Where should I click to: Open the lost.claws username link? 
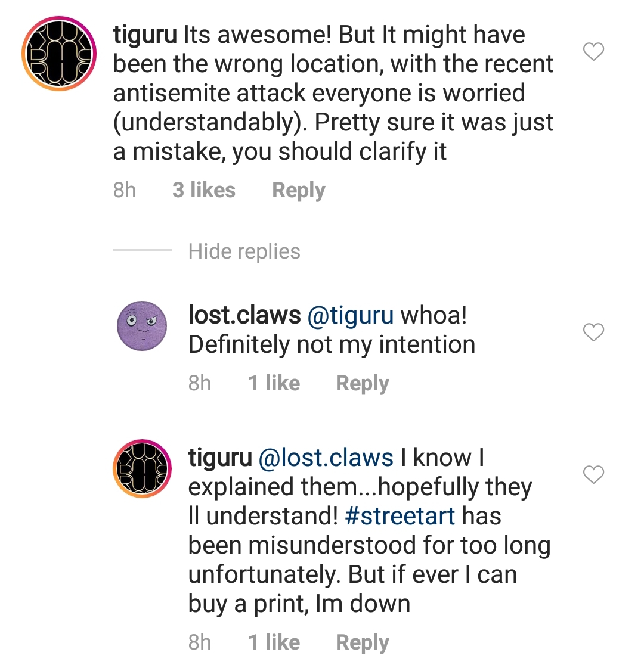point(244,316)
